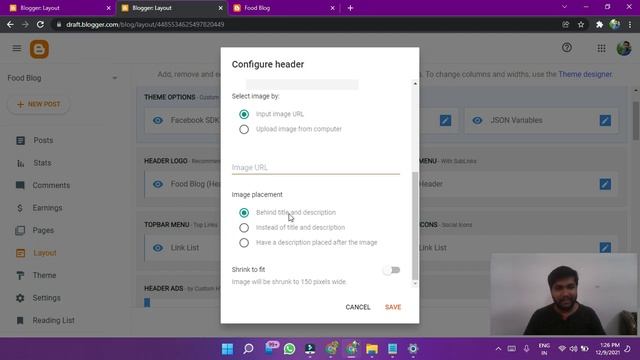Click the address bar URL
The image size is (640, 360).
[x=145, y=24]
